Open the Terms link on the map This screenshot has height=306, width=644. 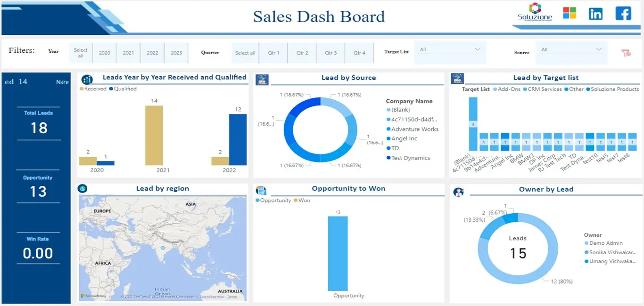pyautogui.click(x=231, y=297)
